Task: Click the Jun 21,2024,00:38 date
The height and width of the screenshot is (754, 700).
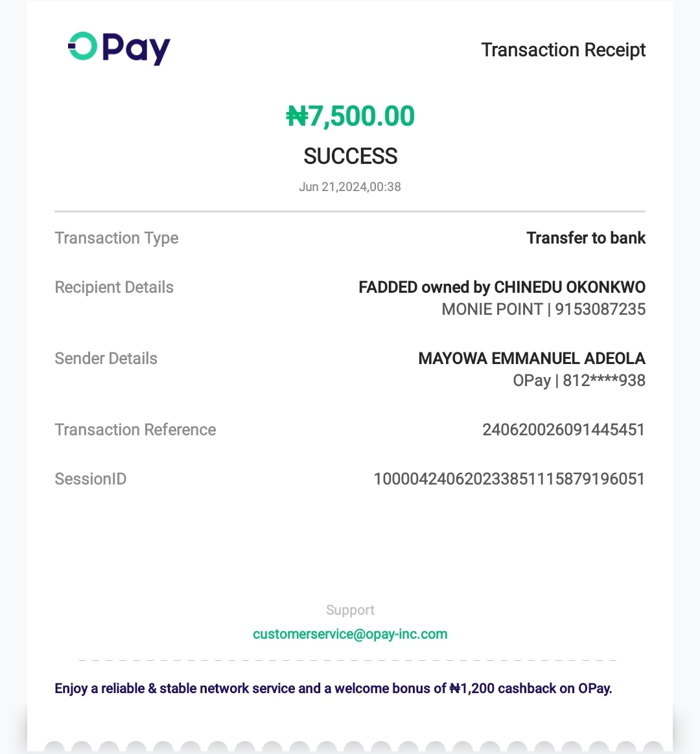Action: (x=350, y=187)
